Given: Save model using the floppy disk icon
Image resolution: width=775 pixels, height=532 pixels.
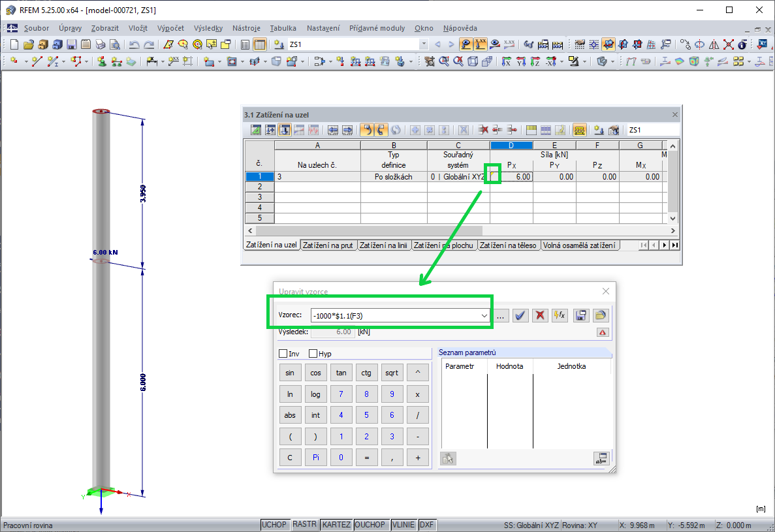Looking at the screenshot, I should 72,44.
